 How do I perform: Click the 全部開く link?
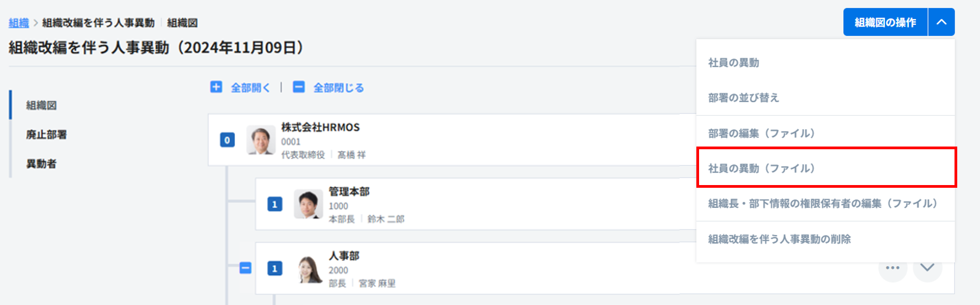250,88
